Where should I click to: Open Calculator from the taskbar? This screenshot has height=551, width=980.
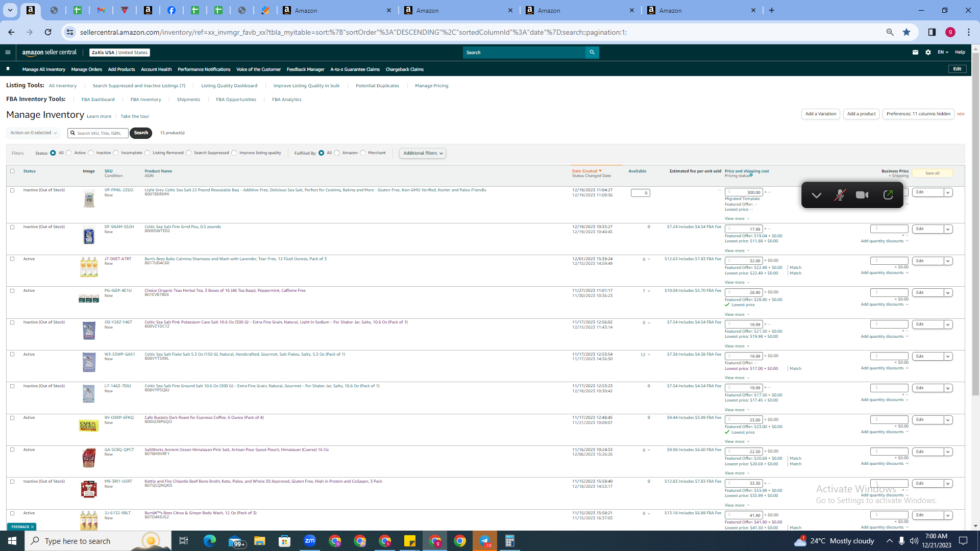click(x=510, y=541)
